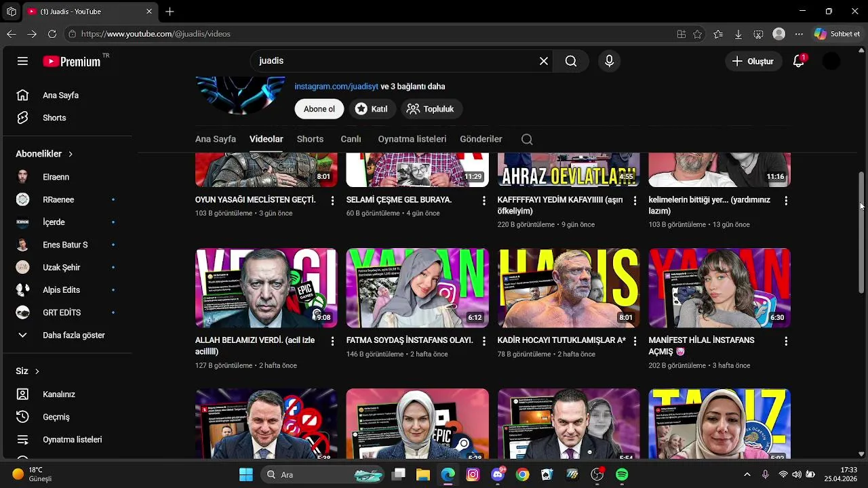Switch to Canlı channel tab

click(351, 139)
